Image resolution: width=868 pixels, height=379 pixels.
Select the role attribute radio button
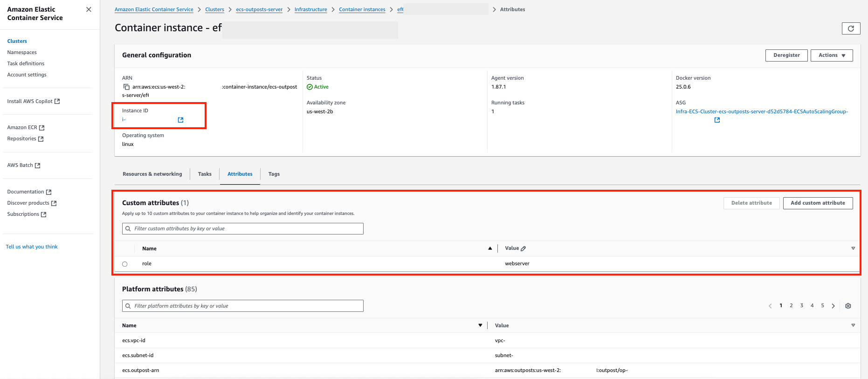(x=124, y=264)
